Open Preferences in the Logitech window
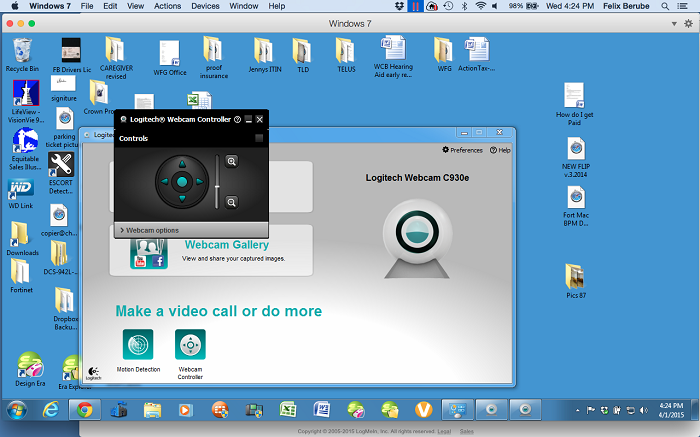Screen dimensions: 700x437 (x=462, y=150)
